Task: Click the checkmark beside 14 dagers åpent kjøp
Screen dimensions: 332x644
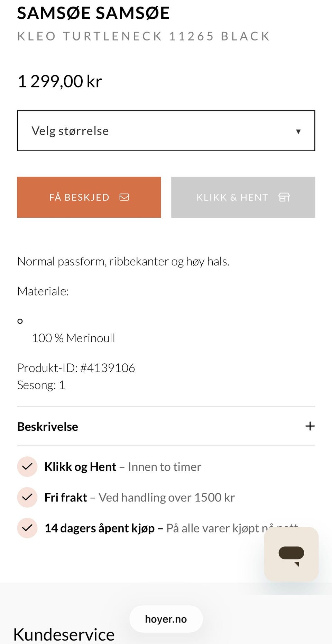Action: tap(27, 528)
